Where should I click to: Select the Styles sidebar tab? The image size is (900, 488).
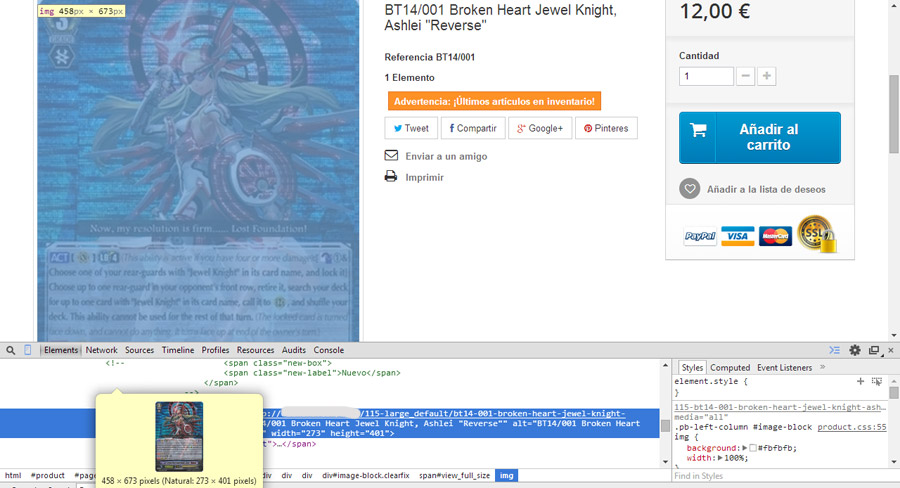[x=692, y=367]
